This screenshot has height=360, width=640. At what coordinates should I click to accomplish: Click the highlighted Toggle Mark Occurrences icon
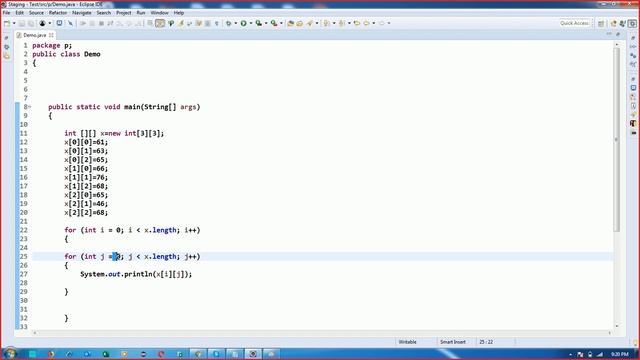pyautogui.click(x=160, y=23)
